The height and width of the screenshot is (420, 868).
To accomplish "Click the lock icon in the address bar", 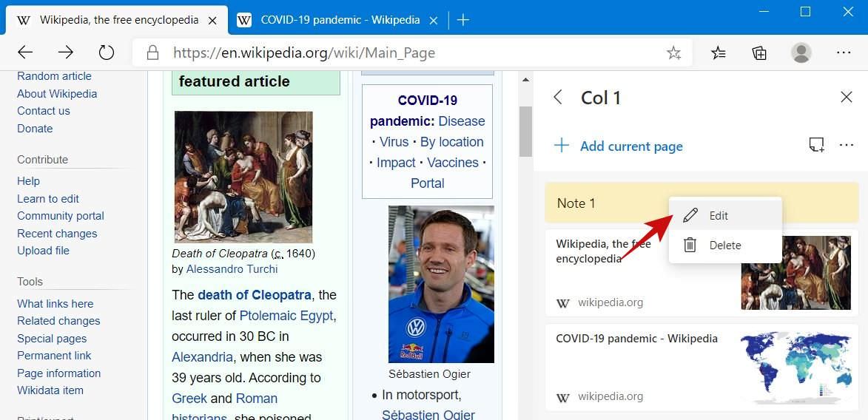I will coord(152,52).
